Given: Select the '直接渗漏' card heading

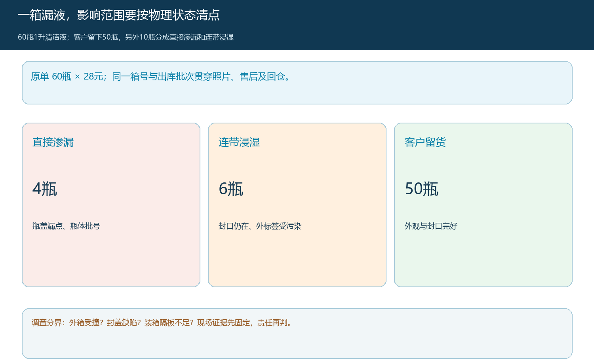Looking at the screenshot, I should tap(53, 142).
